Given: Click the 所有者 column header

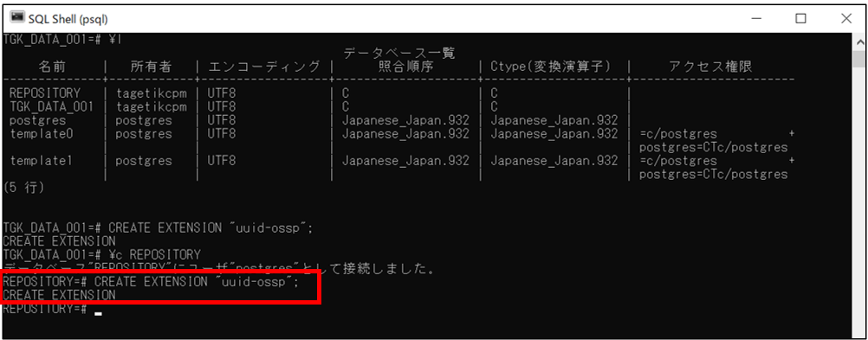Looking at the screenshot, I should [x=151, y=67].
